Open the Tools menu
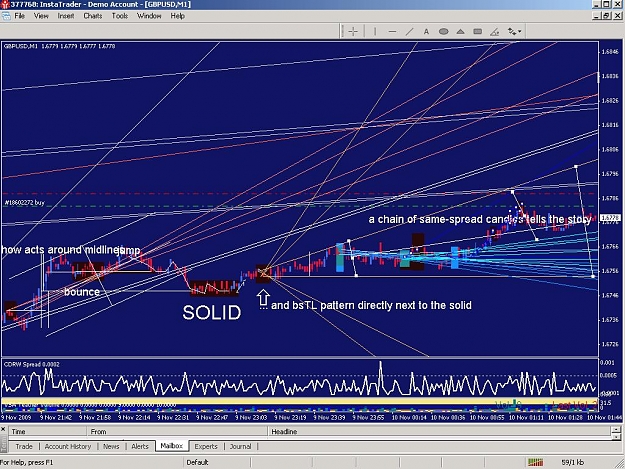Viewport: 625px width, 469px height. coord(120,16)
